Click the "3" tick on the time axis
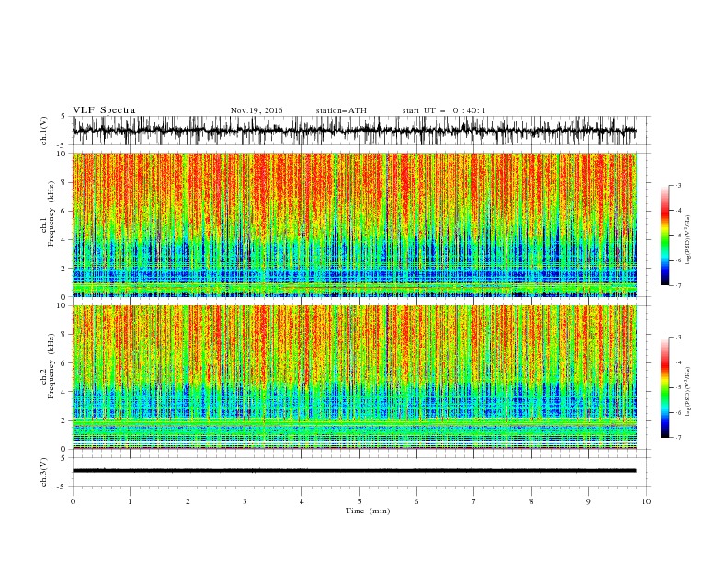 point(245,501)
